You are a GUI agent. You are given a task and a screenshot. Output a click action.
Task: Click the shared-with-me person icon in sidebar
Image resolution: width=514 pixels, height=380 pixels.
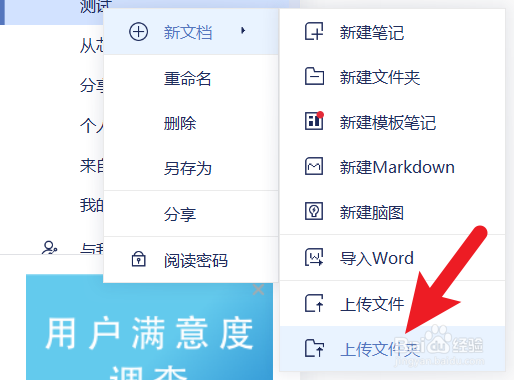[x=49, y=247]
